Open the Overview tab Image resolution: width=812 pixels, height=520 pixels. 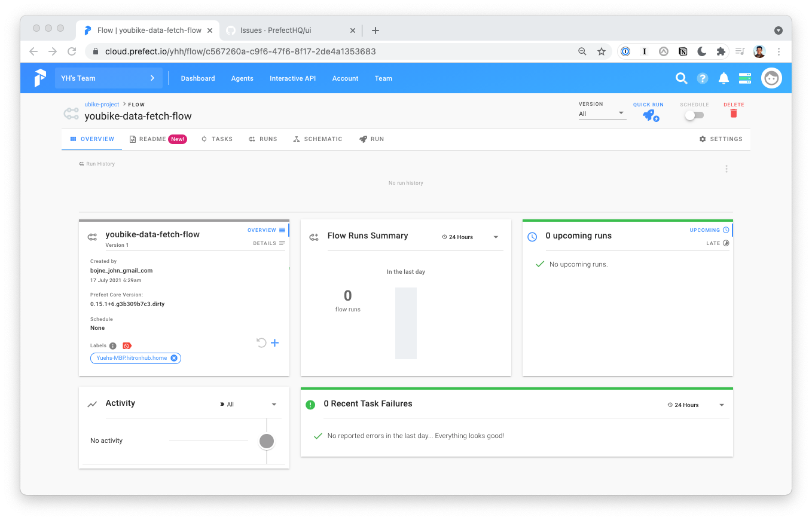click(x=92, y=139)
